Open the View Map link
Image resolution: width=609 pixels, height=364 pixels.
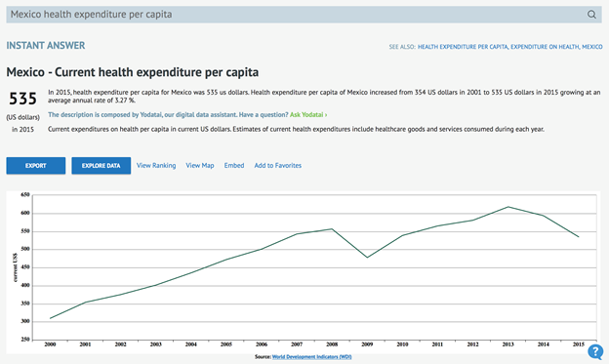[200, 166]
